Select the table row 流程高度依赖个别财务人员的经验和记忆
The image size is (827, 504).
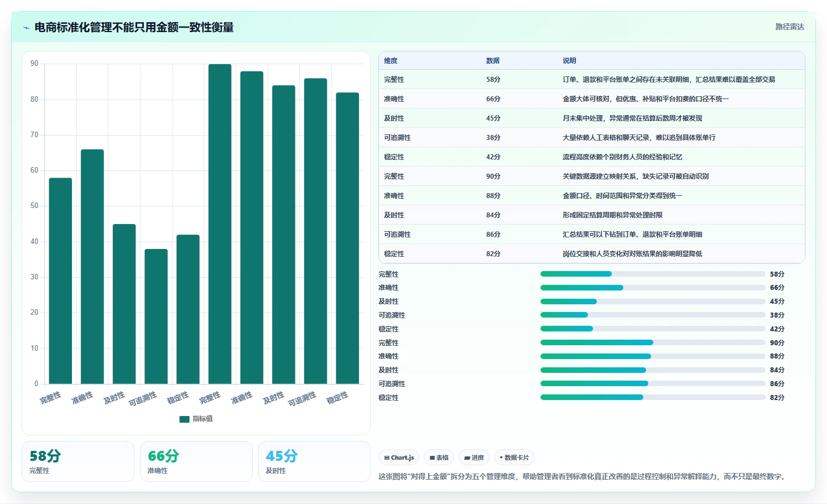[592, 157]
